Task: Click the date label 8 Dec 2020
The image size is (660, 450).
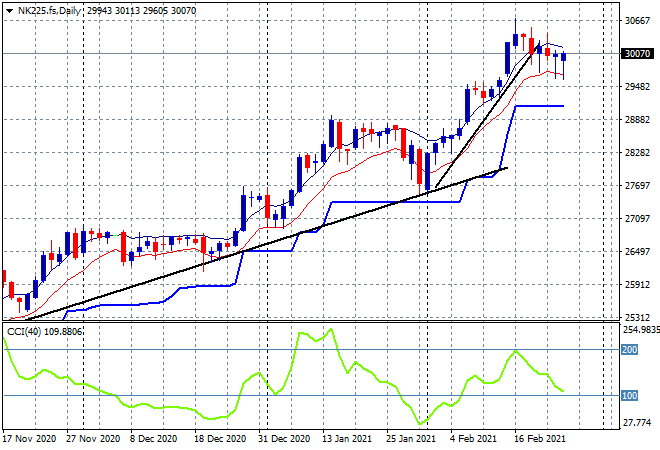Action: coord(153,439)
